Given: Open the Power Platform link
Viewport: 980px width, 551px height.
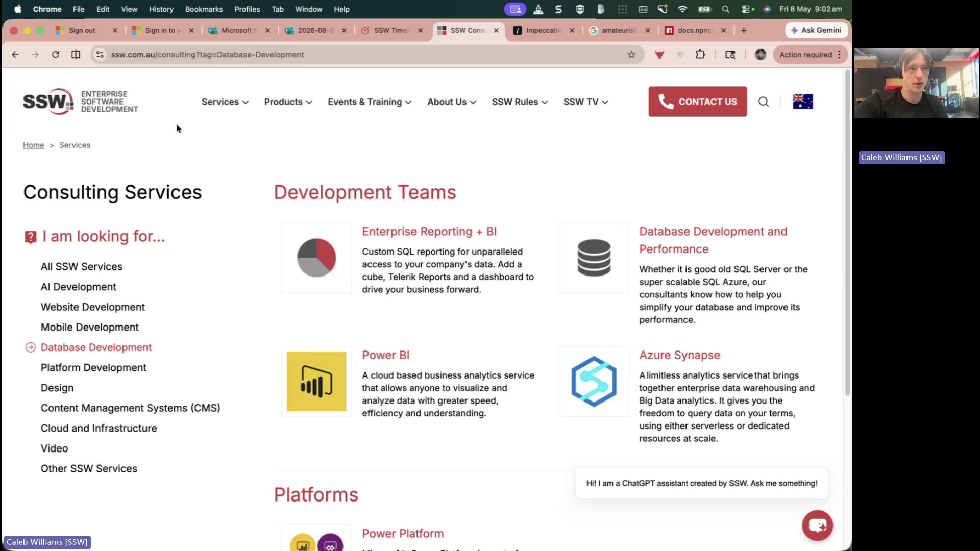Looking at the screenshot, I should (x=403, y=534).
